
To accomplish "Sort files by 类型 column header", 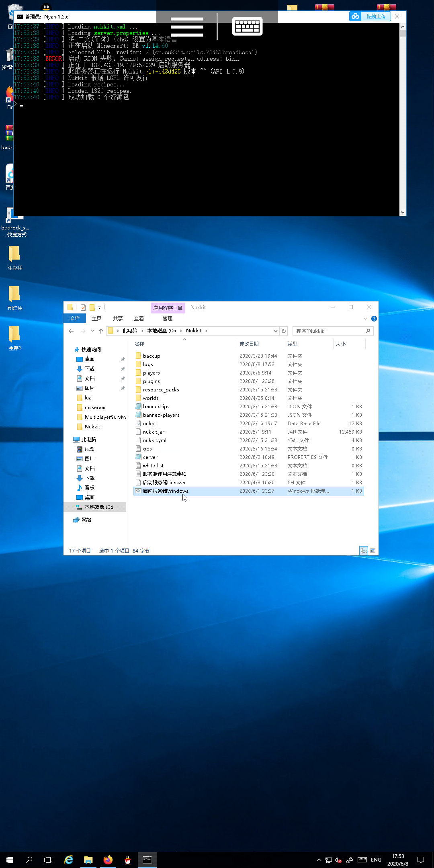I will 309,344.
